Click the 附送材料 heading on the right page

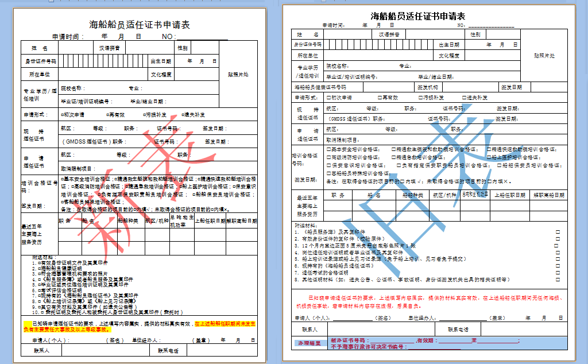coord(306,226)
